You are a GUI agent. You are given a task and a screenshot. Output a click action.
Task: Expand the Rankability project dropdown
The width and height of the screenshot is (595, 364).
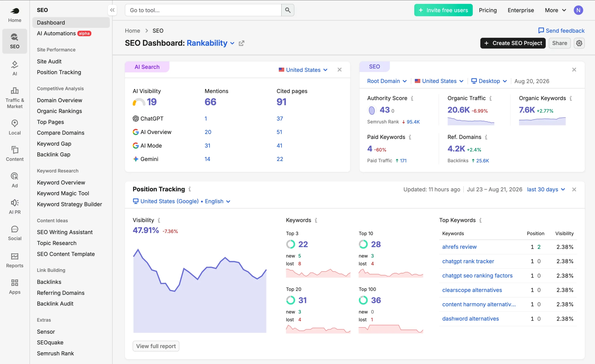pos(210,43)
